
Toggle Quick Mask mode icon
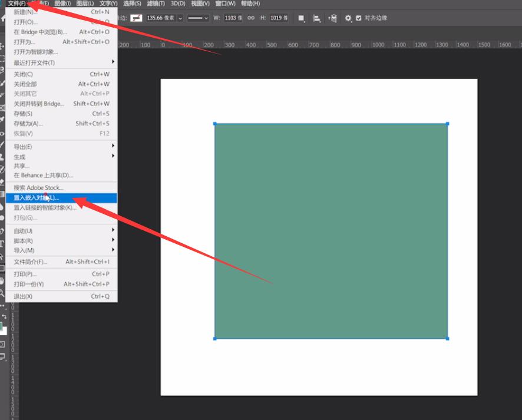2,344
